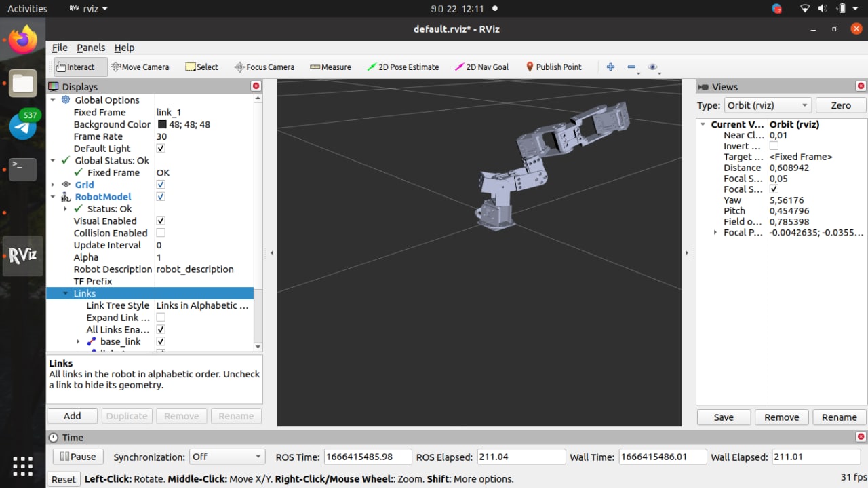Open Telegram from the Ubuntu dock

(x=23, y=126)
